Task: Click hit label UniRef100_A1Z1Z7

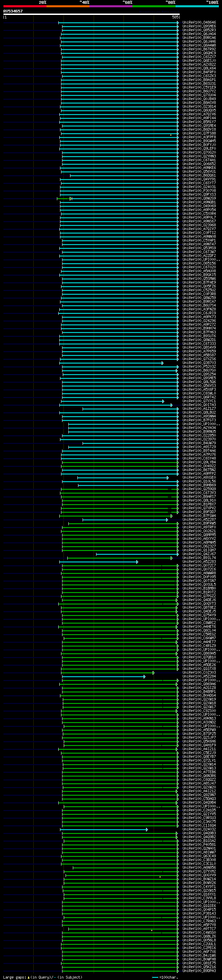Action: 199,408
